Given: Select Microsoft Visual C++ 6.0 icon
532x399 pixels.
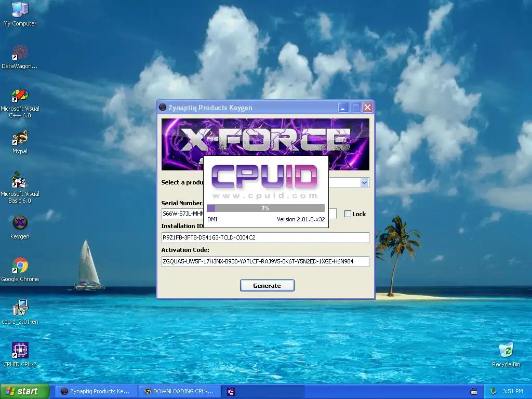Looking at the screenshot, I should point(20,103).
